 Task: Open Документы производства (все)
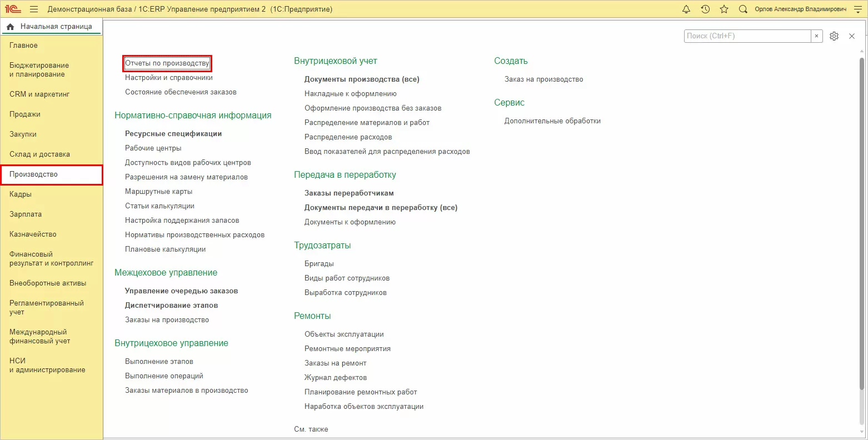(362, 79)
